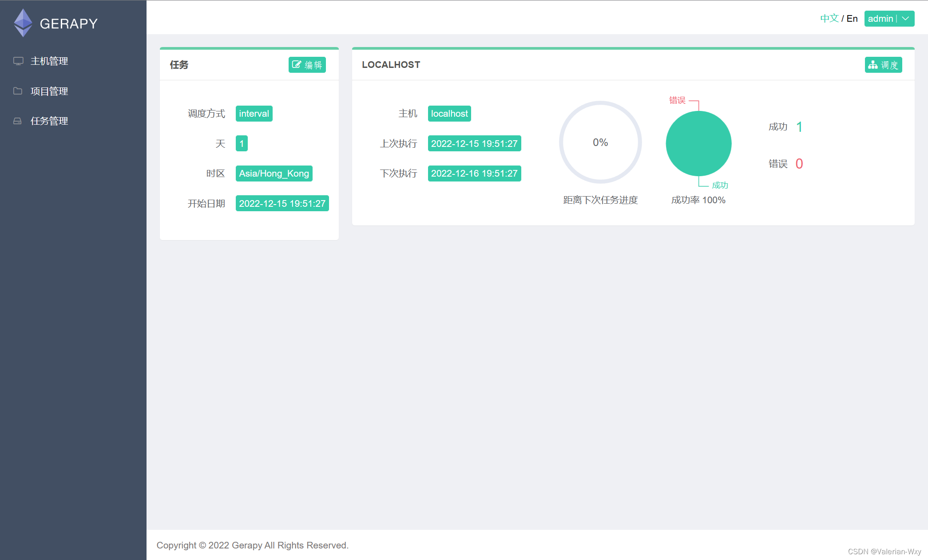Image resolution: width=928 pixels, height=560 pixels.
Task: Click the last run tag next to 上次执行
Action: (x=474, y=143)
